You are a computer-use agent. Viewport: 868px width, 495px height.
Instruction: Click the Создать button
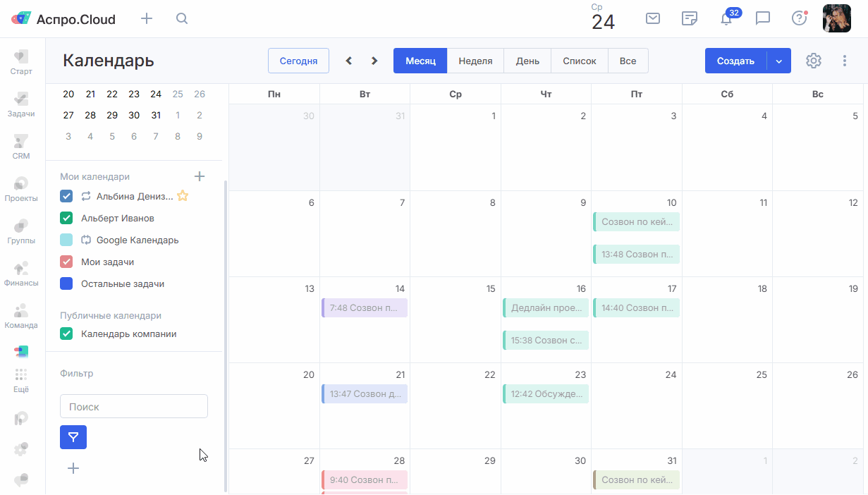735,61
